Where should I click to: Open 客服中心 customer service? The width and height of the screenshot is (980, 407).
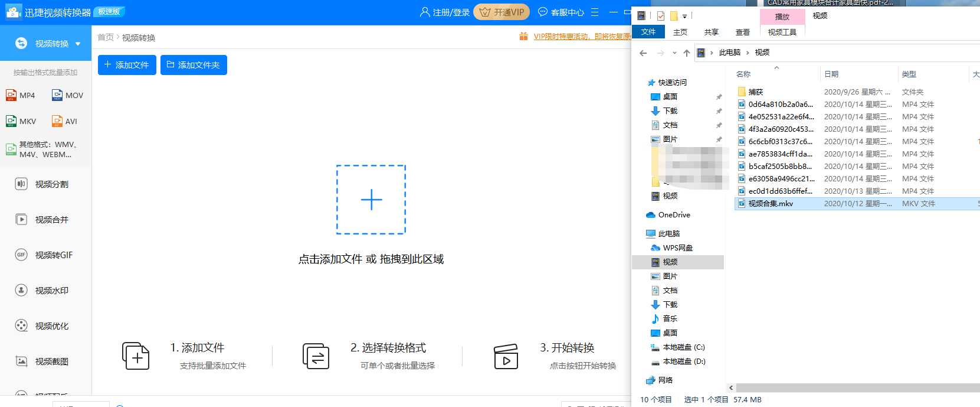pos(561,12)
